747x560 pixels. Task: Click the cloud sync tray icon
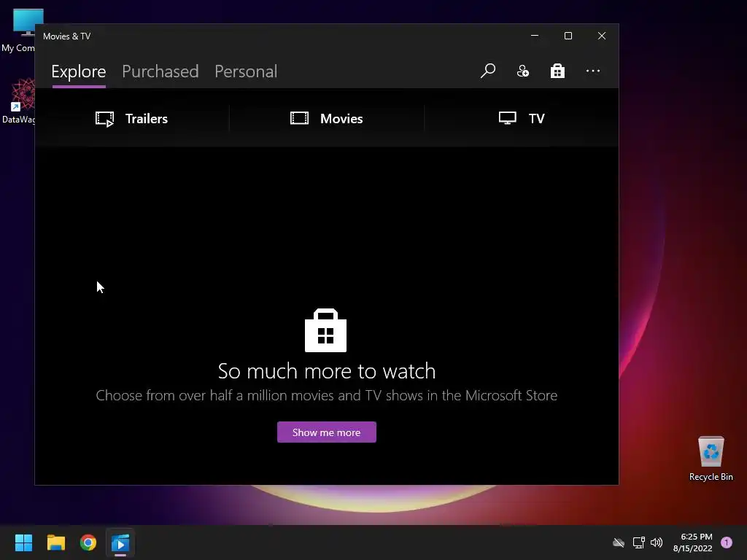[619, 542]
